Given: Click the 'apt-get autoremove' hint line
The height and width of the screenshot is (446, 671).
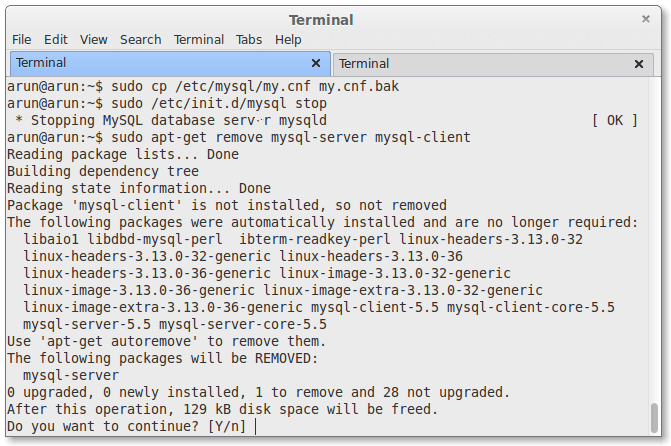Looking at the screenshot, I should coord(166,342).
